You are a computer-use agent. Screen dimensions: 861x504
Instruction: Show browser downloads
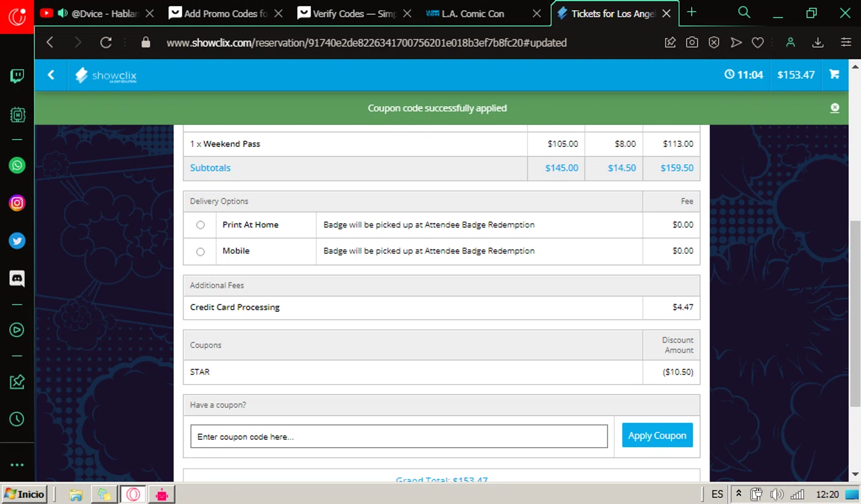tap(818, 42)
